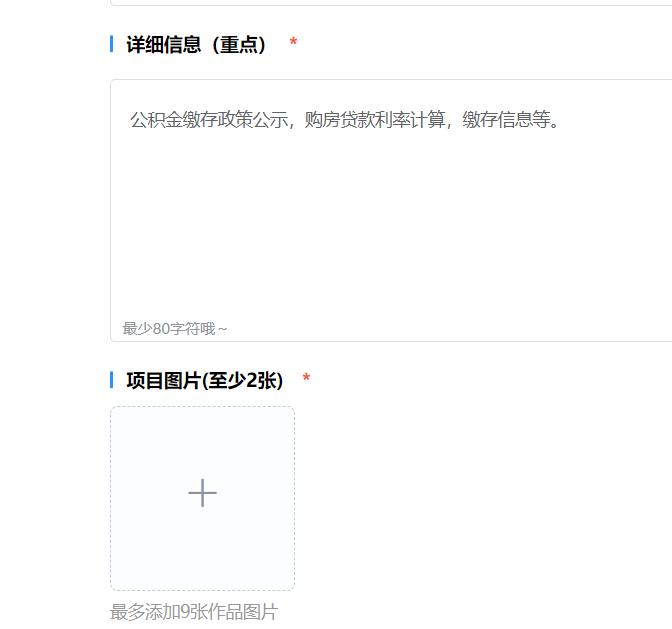The width and height of the screenshot is (672, 629).
Task: Click the 最少80字符哦~ hint text
Action: (174, 329)
